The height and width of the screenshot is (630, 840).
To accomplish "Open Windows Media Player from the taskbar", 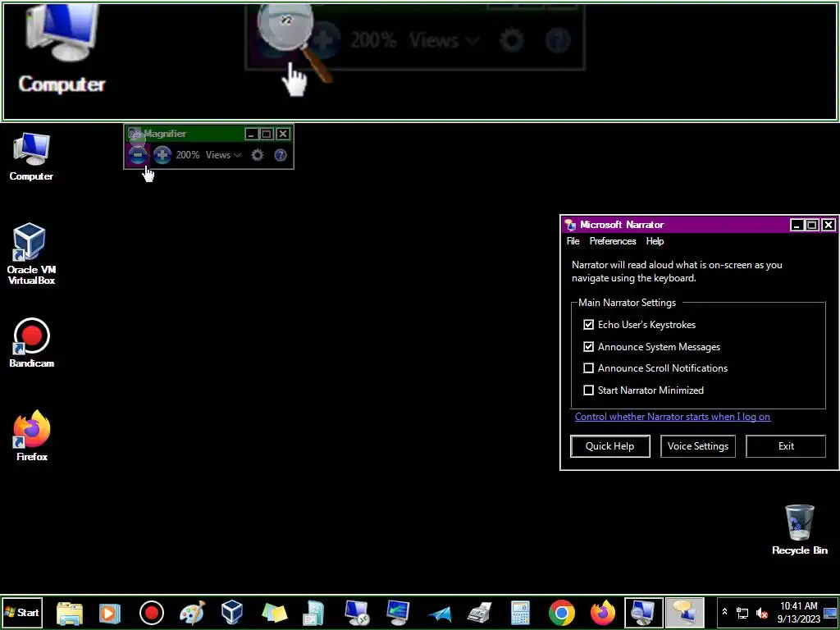I will (109, 613).
